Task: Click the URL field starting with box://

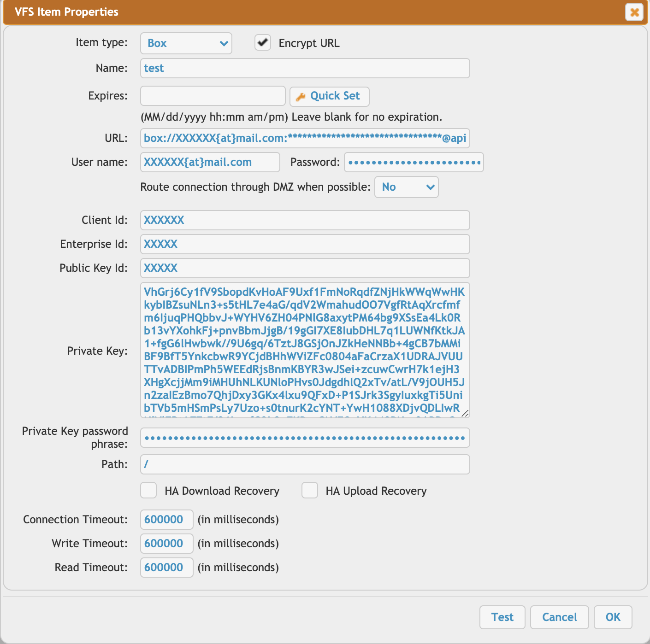Action: tap(305, 138)
